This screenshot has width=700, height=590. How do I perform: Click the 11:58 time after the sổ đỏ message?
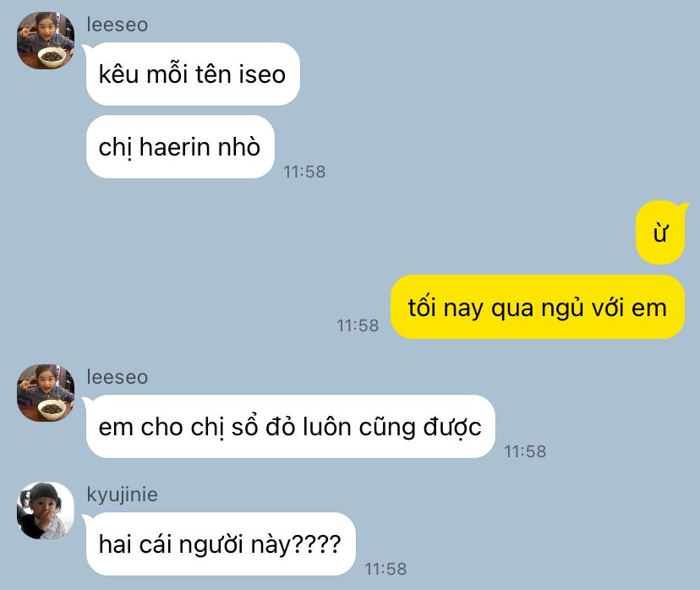point(525,451)
